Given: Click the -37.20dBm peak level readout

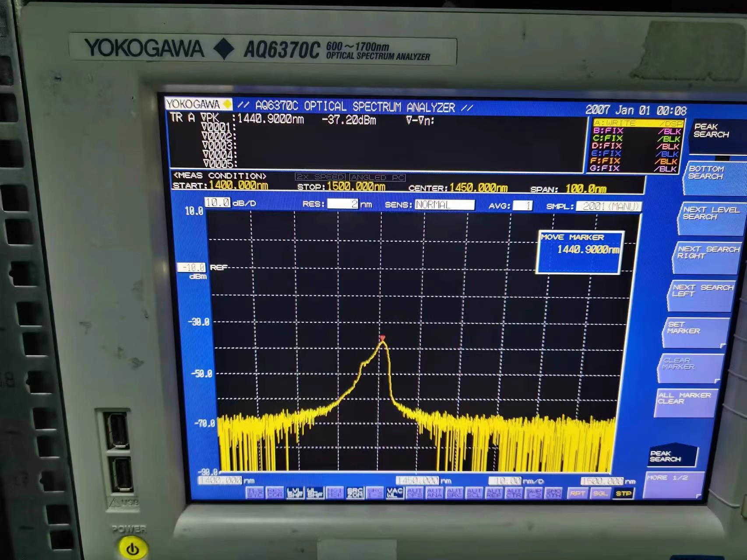Looking at the screenshot, I should [x=349, y=120].
